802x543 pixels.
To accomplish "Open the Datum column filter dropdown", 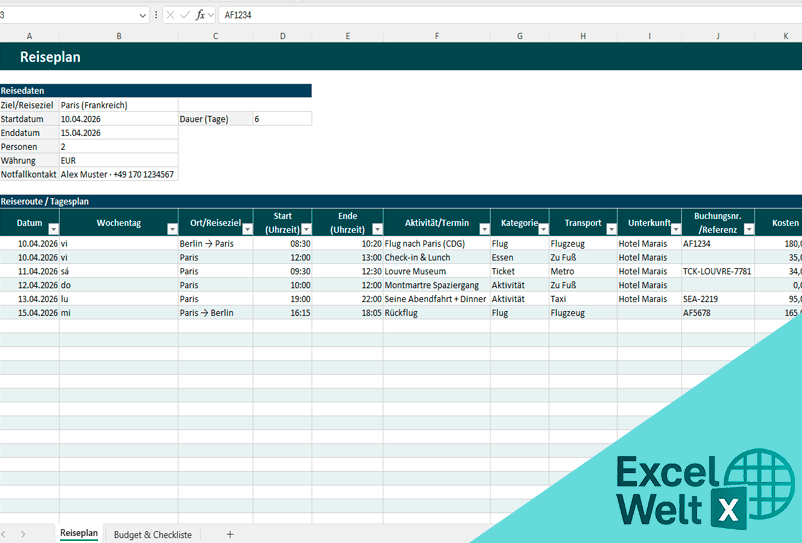I will pos(53,229).
